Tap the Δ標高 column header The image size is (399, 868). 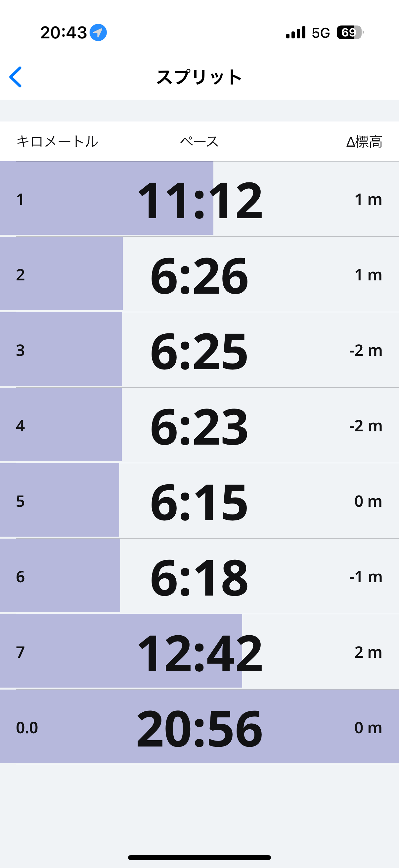point(364,142)
